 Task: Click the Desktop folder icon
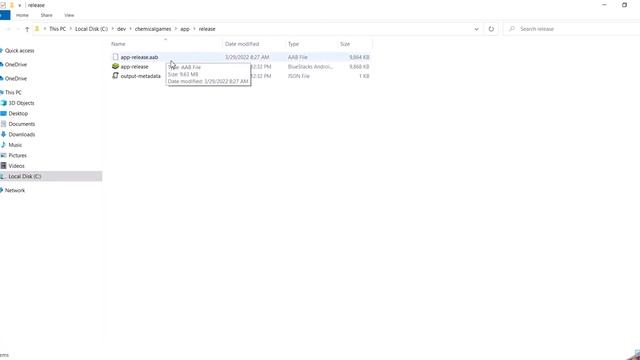[4, 113]
